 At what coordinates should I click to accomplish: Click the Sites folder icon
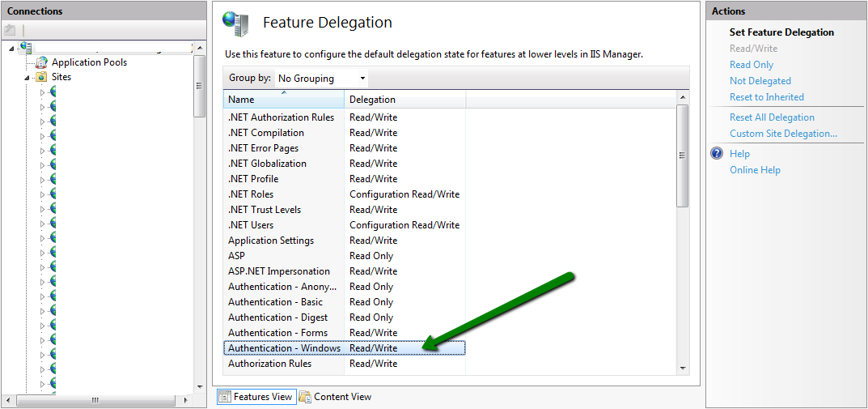click(x=41, y=77)
